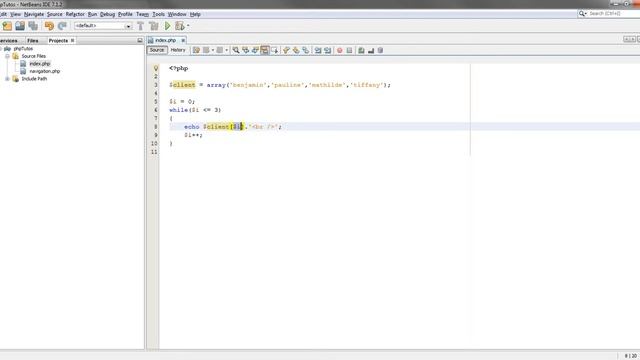Click the Build Project hammer icon
Image resolution: width=640 pixels, height=360 pixels.
(140, 26)
